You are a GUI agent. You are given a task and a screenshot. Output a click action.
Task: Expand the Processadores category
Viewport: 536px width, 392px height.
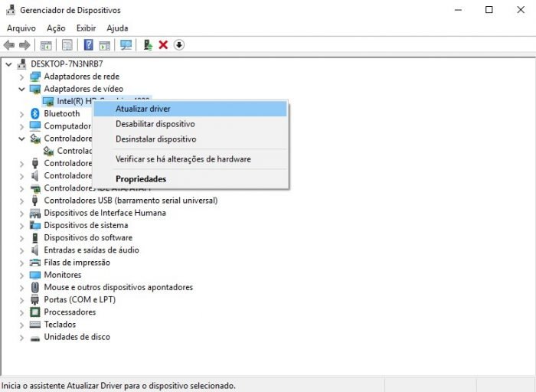click(x=21, y=312)
